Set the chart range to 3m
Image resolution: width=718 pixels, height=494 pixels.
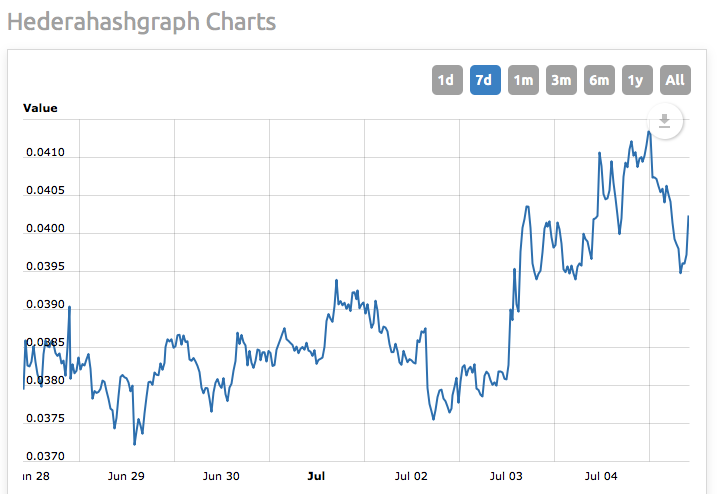[561, 80]
